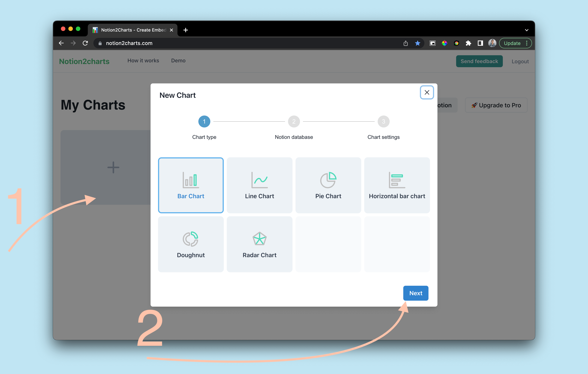Click Send feedback button
The image size is (588, 374).
(478, 61)
